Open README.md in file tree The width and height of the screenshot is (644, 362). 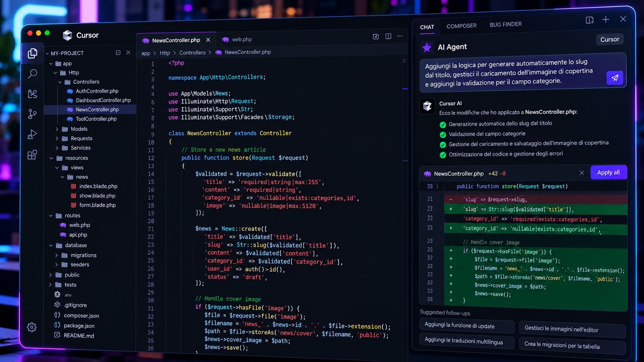point(79,336)
